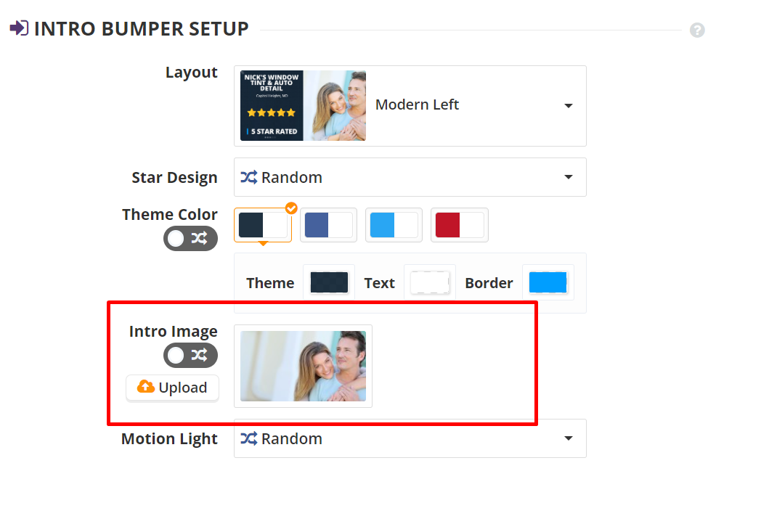769x532 pixels.
Task: Select the dark navy theme color preset
Action: click(263, 225)
